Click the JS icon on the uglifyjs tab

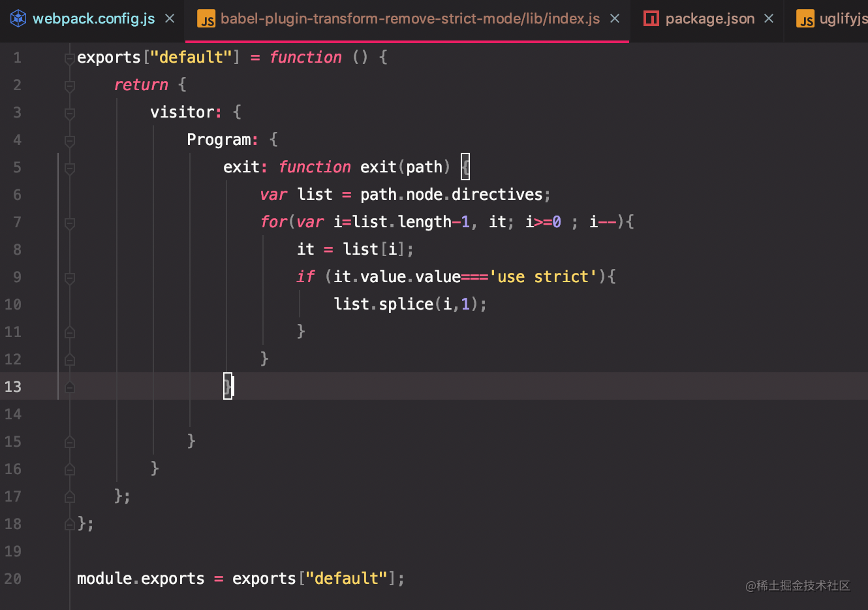807,19
